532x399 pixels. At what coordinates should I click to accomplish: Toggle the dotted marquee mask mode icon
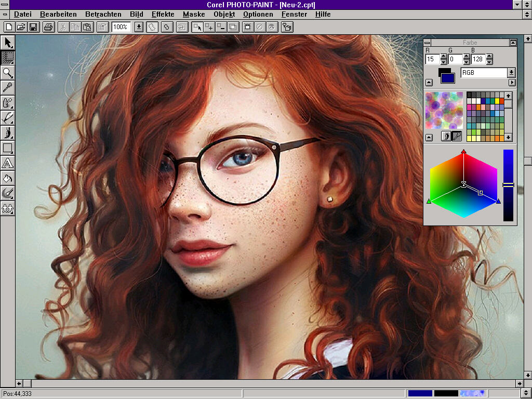233,27
